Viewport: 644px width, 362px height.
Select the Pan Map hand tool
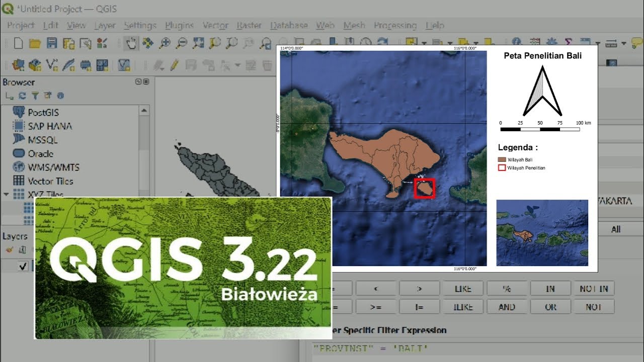(131, 43)
